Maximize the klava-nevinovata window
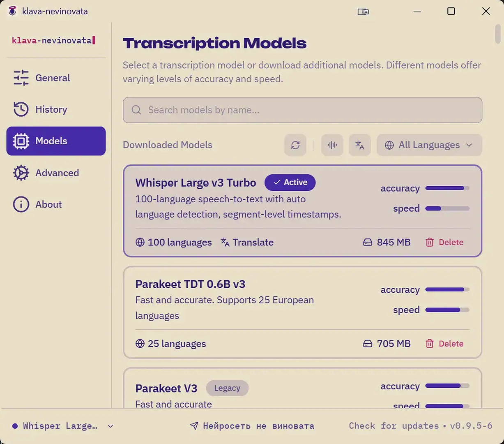The height and width of the screenshot is (444, 504). pyautogui.click(x=451, y=11)
